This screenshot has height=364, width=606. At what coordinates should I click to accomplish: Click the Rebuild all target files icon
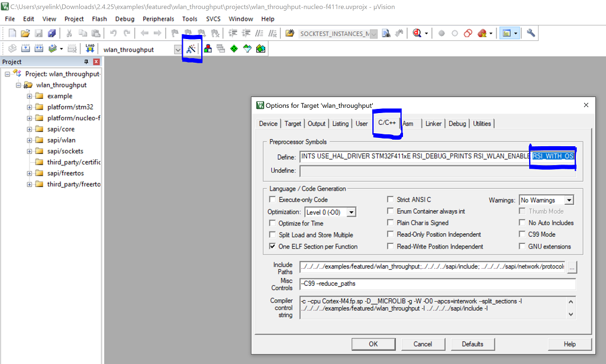40,49
